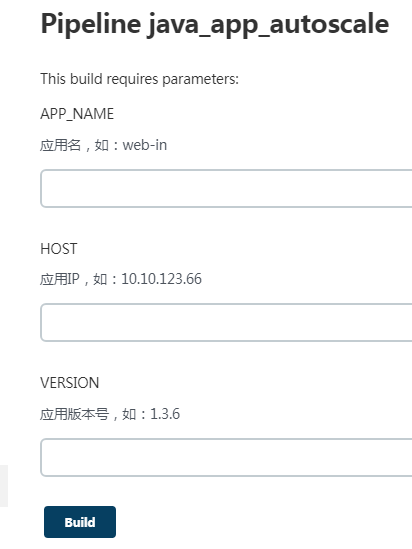Click the 如 character before web-in
Image resolution: width=412 pixels, height=549 pixels.
[x=102, y=145]
